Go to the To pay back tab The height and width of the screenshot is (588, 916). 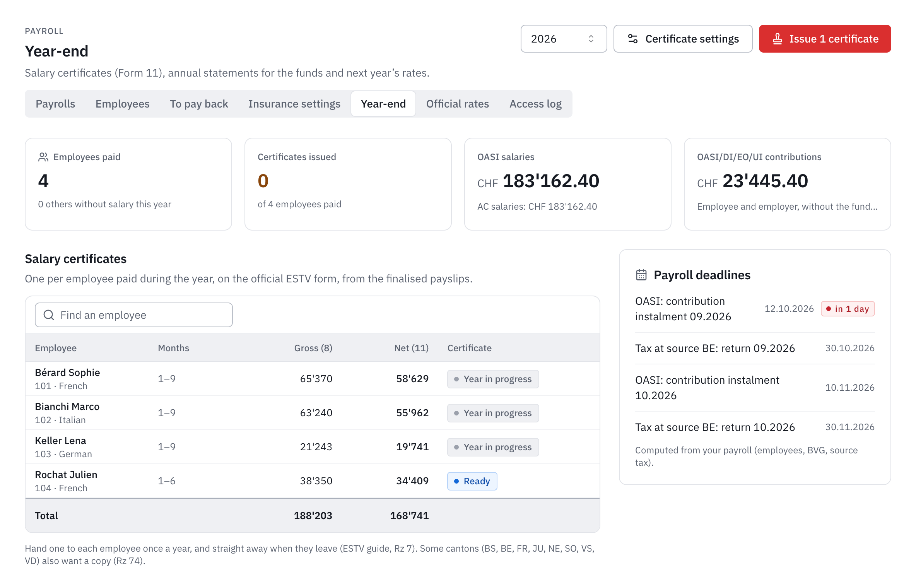pos(199,104)
